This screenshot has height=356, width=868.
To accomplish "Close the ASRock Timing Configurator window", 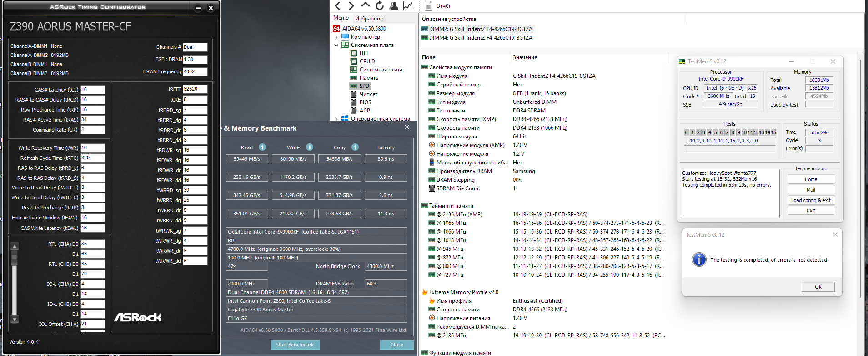I will 211,8.
